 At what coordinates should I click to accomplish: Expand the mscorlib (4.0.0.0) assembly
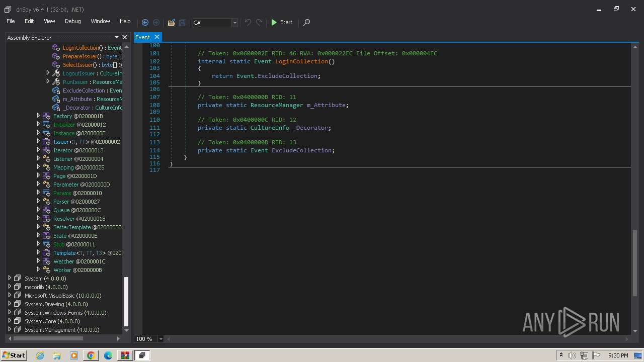pyautogui.click(x=9, y=287)
